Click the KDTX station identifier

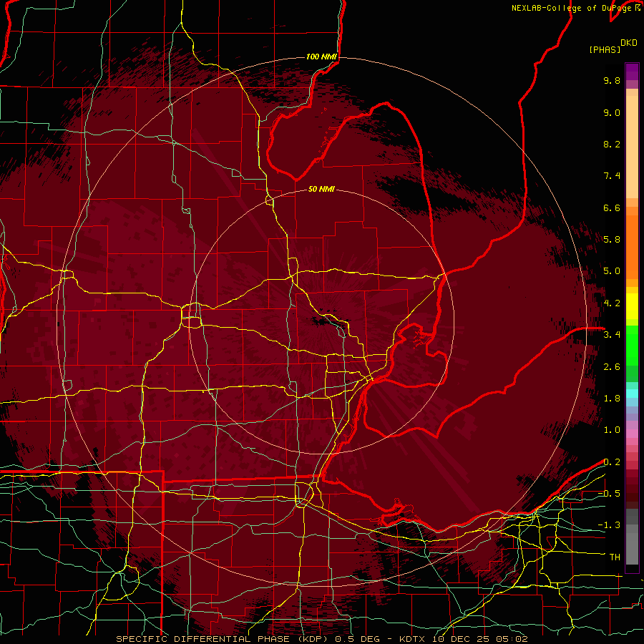(x=413, y=639)
